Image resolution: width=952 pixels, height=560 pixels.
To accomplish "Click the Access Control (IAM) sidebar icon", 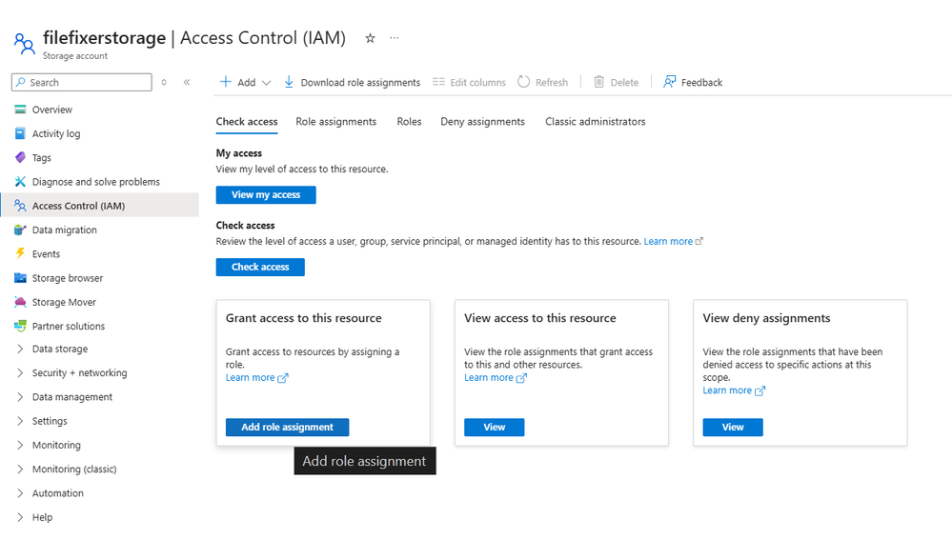I will (20, 206).
